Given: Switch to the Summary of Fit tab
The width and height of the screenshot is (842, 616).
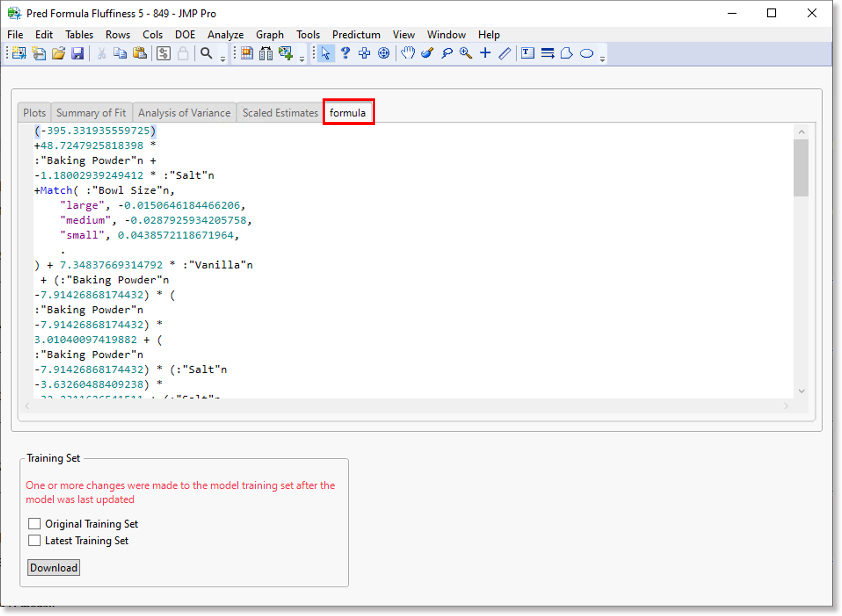Looking at the screenshot, I should click(91, 113).
